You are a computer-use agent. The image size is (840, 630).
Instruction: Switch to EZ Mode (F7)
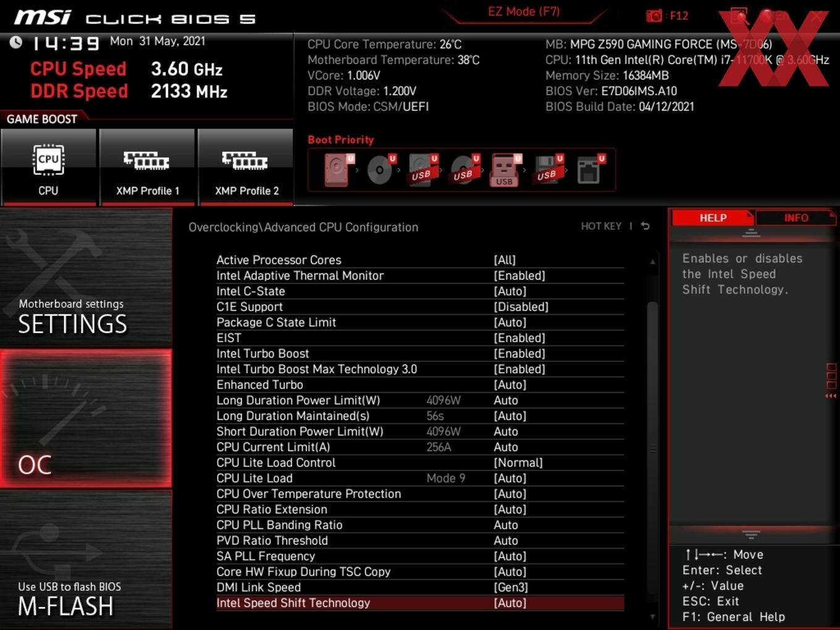point(524,11)
